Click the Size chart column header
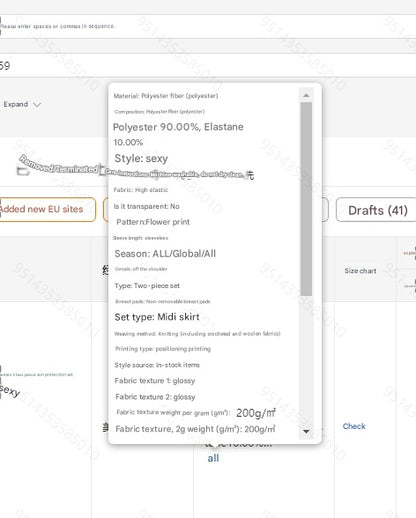416x518 pixels. [x=360, y=271]
